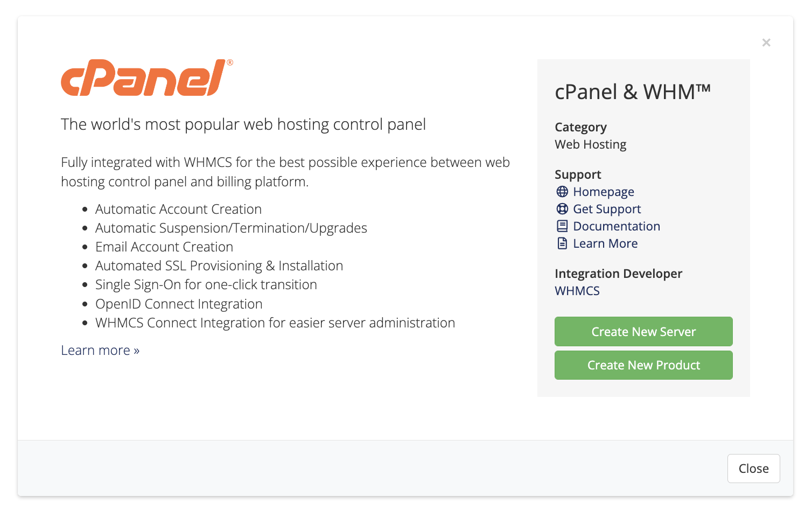Click the Create New Product button
812x517 pixels.
coord(643,365)
